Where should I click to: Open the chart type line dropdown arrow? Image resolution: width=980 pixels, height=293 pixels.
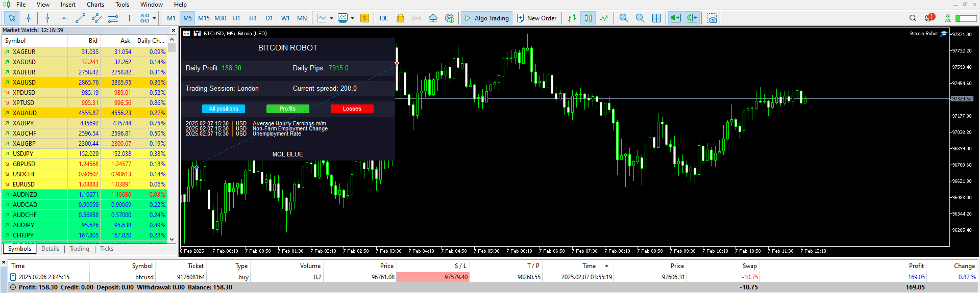coord(331,18)
